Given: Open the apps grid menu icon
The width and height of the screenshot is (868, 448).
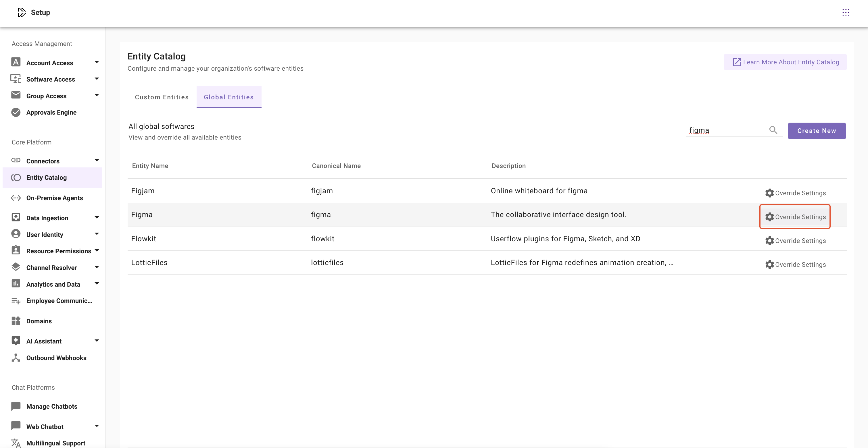Looking at the screenshot, I should pyautogui.click(x=846, y=12).
